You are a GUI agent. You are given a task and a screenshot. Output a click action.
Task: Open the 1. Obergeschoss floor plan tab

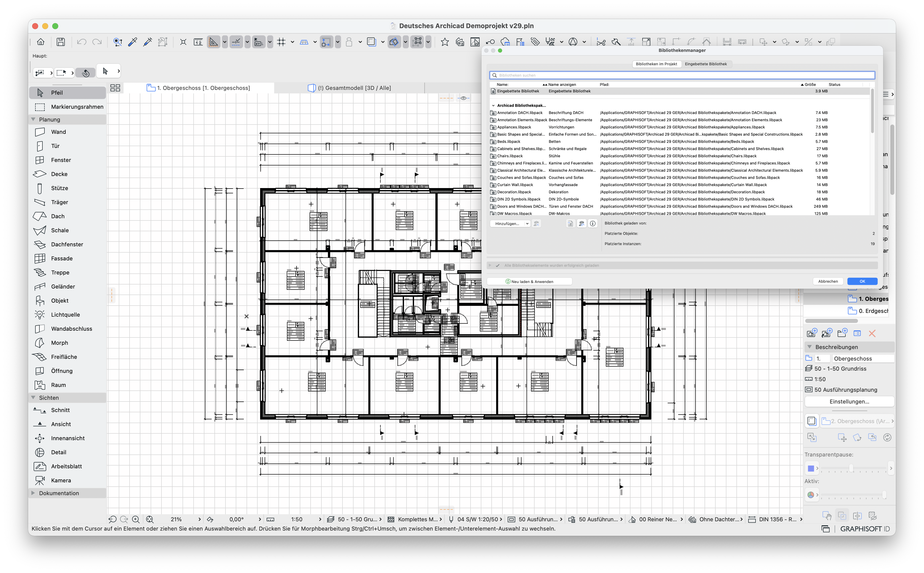(x=199, y=88)
